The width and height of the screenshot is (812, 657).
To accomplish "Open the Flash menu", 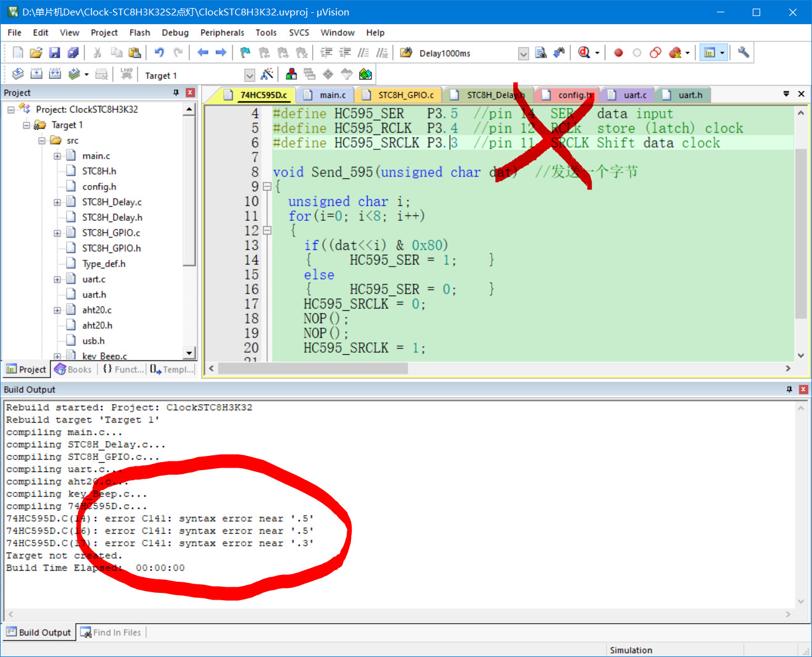I will 139,33.
